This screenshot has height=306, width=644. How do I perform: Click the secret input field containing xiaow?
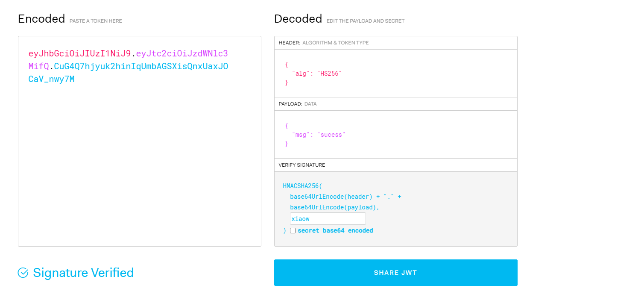pos(328,219)
